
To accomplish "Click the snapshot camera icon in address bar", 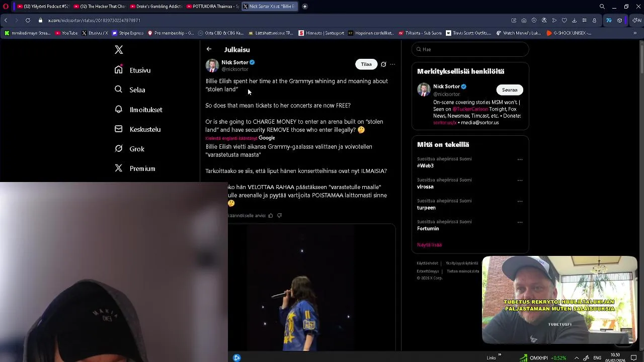I will [x=524, y=20].
